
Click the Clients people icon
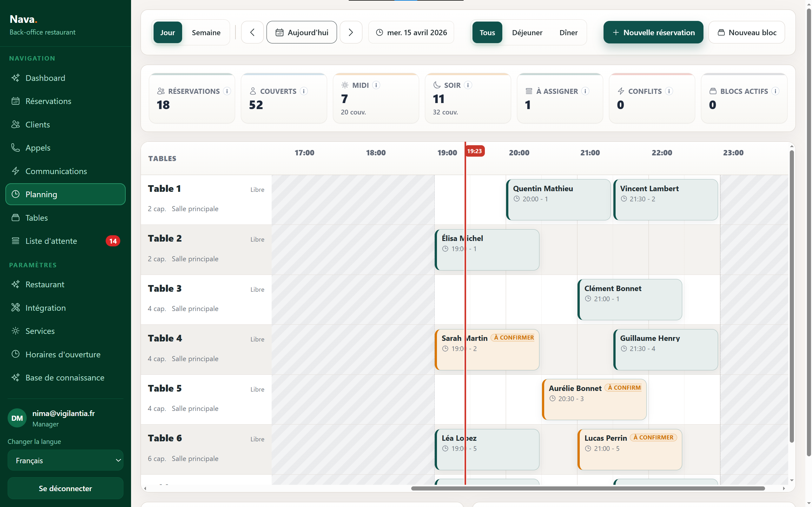tap(16, 124)
